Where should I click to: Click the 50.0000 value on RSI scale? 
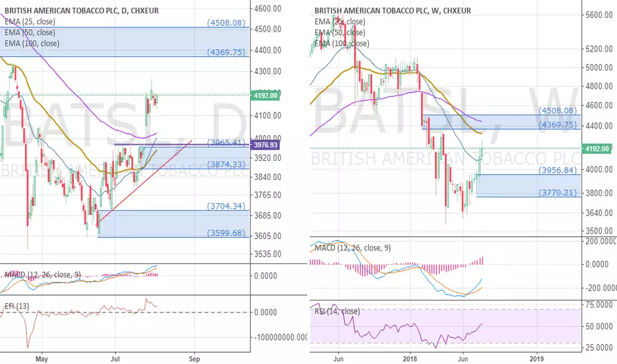click(x=599, y=327)
